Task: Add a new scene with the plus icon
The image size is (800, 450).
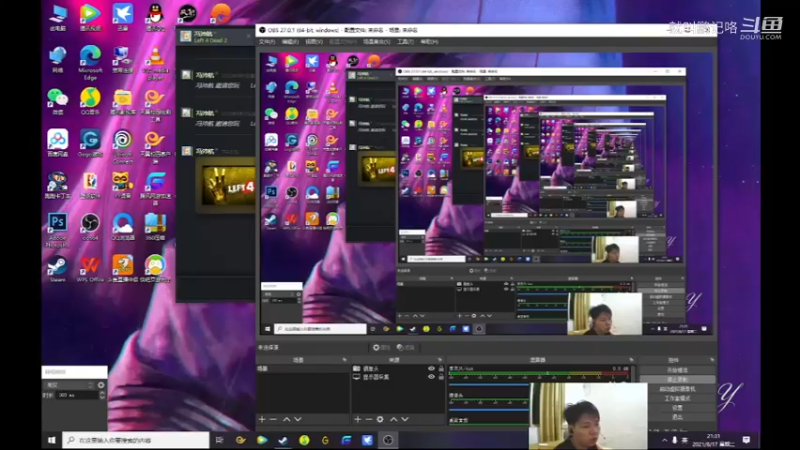Action: pos(262,419)
